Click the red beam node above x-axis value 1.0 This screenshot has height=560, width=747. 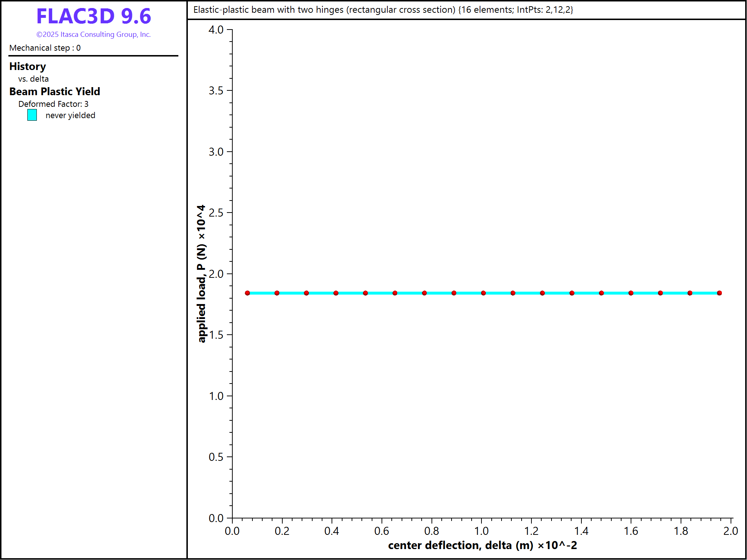(x=483, y=293)
